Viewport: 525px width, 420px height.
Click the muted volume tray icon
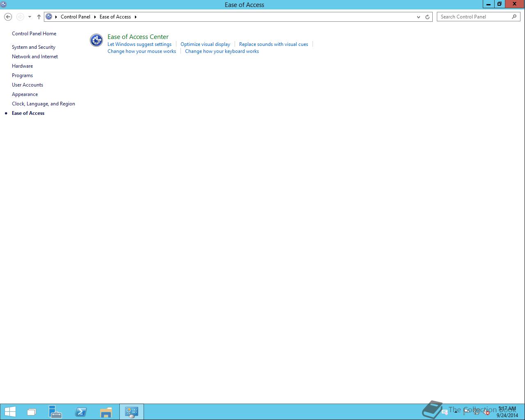pos(486,412)
